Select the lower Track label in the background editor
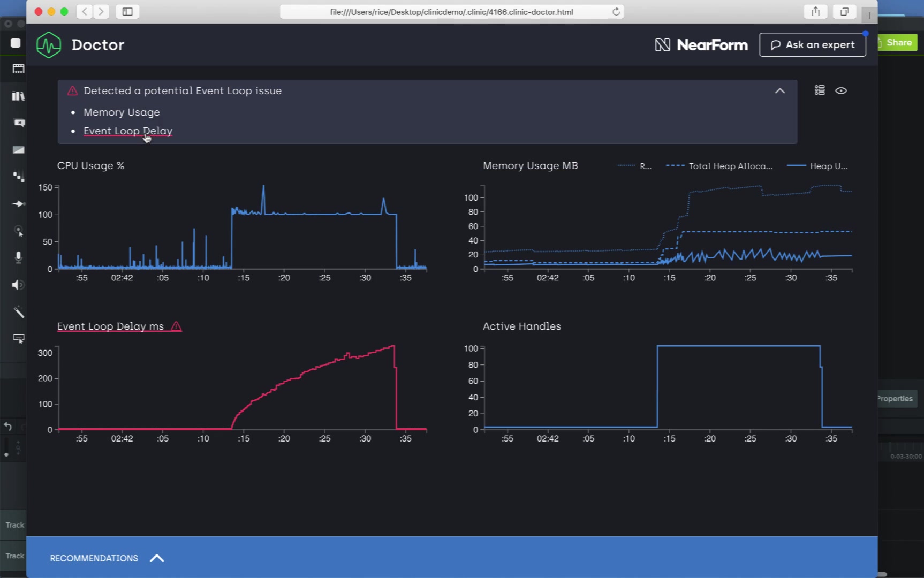Viewport: 924px width, 578px height. (x=14, y=556)
